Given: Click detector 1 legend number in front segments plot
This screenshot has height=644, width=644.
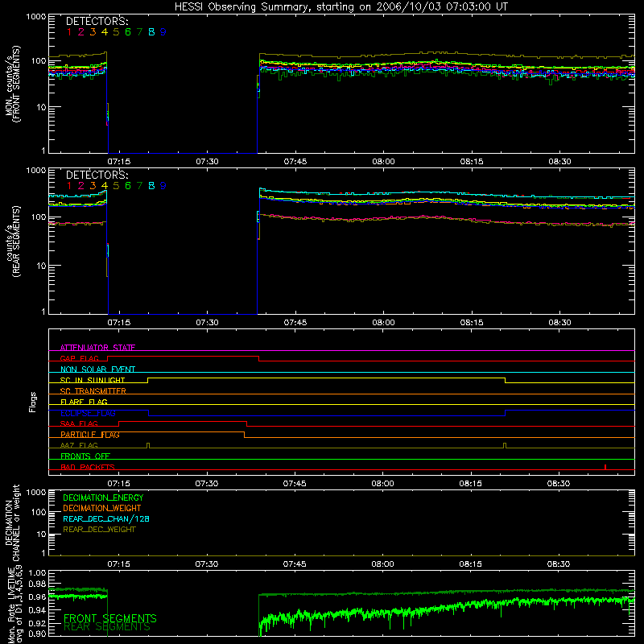Looking at the screenshot, I should tap(69, 32).
